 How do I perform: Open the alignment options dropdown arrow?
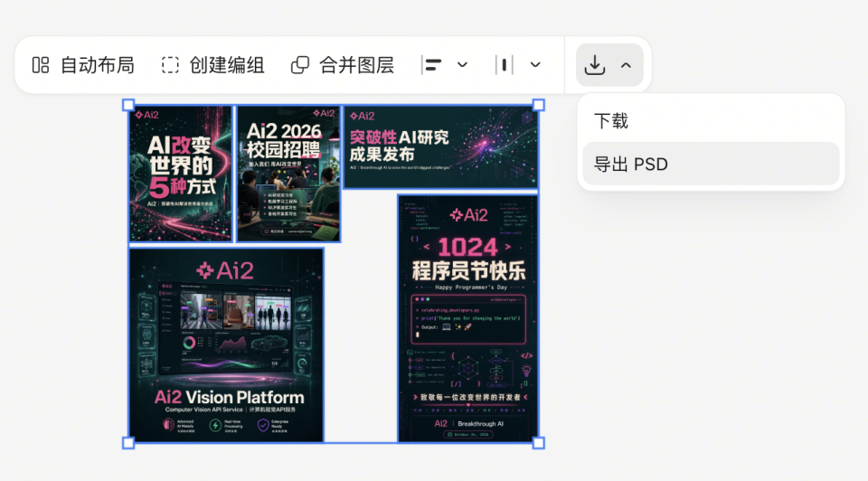click(463, 65)
